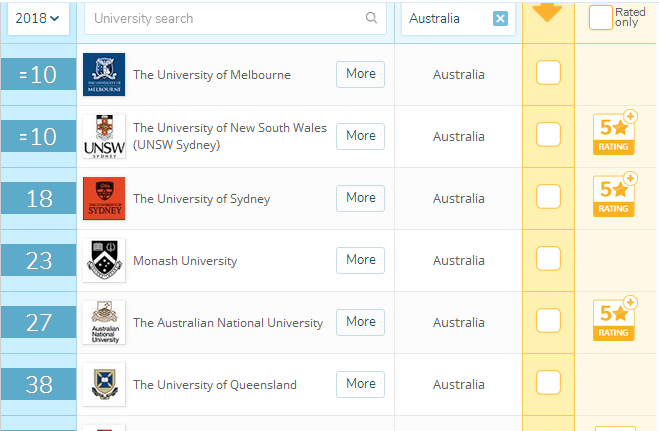
Task: Tick the compare checkbox for Monash University
Action: coord(549,259)
